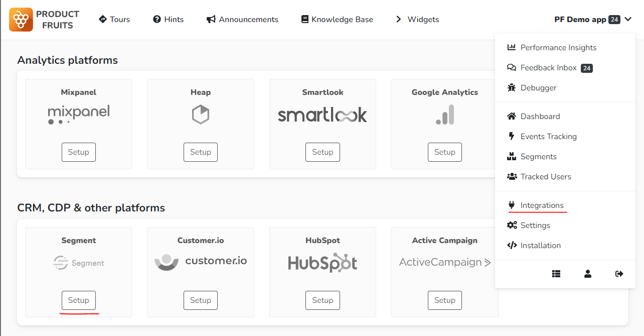Click the Mixpanel logo
644x336 pixels.
click(x=79, y=115)
